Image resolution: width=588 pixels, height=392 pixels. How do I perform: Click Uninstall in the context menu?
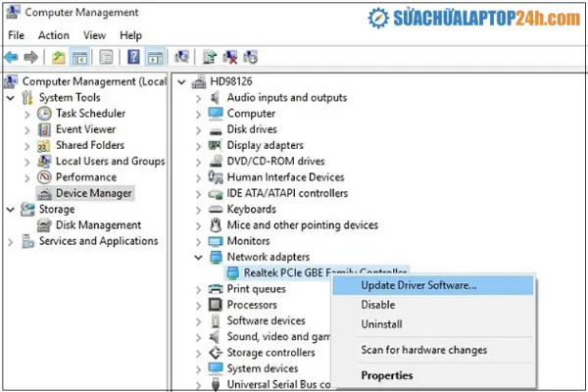[x=381, y=324]
